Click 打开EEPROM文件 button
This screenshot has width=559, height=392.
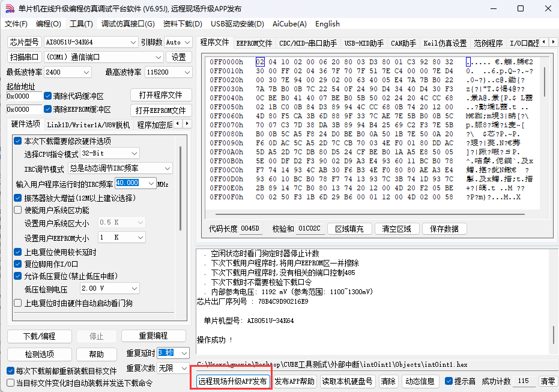161,110
